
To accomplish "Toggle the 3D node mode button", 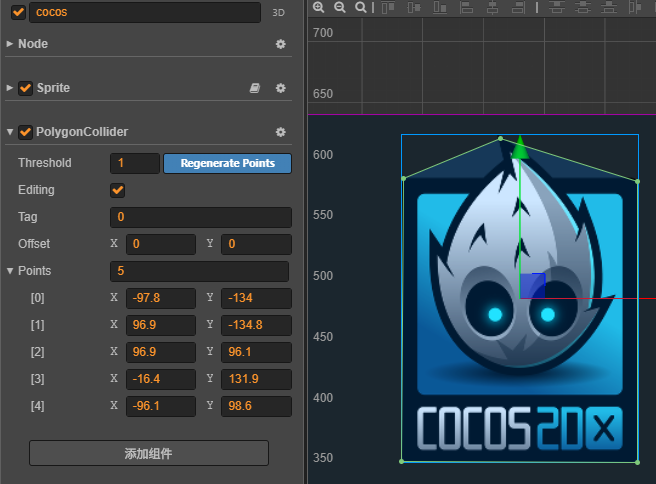I will (278, 13).
